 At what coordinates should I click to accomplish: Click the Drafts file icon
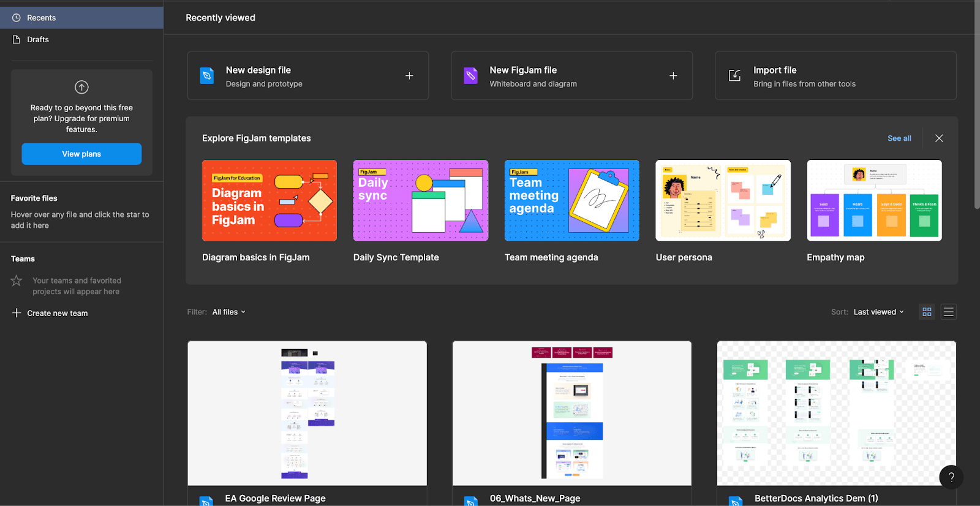click(17, 39)
